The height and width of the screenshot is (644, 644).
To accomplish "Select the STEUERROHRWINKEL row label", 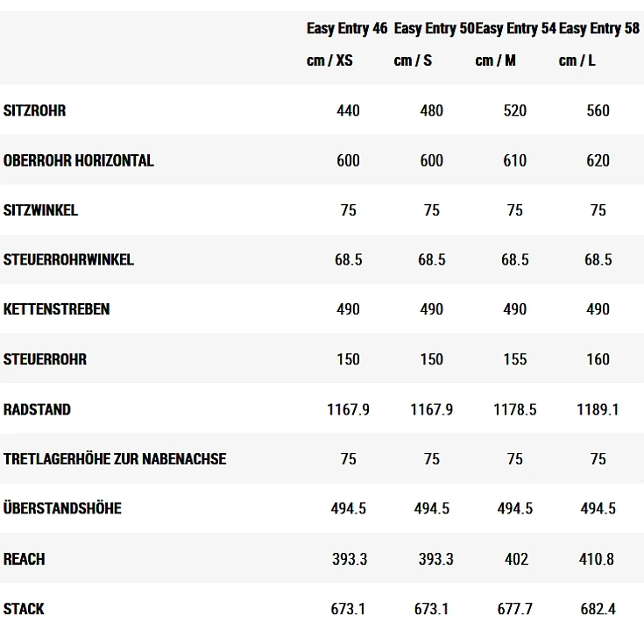I will (x=68, y=260).
